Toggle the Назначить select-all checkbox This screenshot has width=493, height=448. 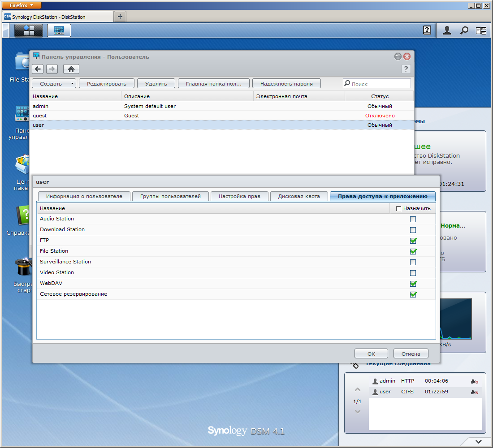tap(398, 209)
